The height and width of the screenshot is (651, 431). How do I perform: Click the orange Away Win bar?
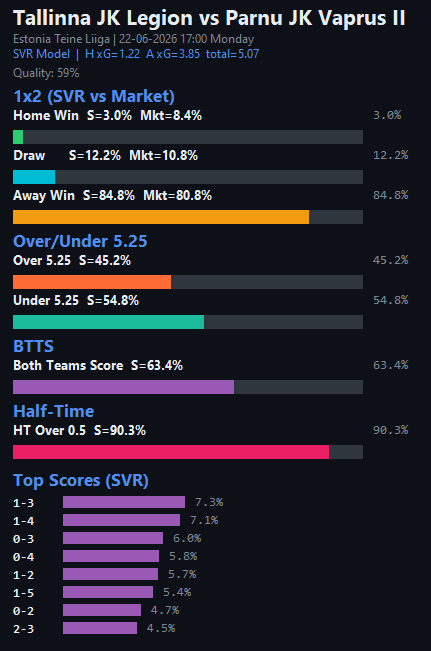161,217
